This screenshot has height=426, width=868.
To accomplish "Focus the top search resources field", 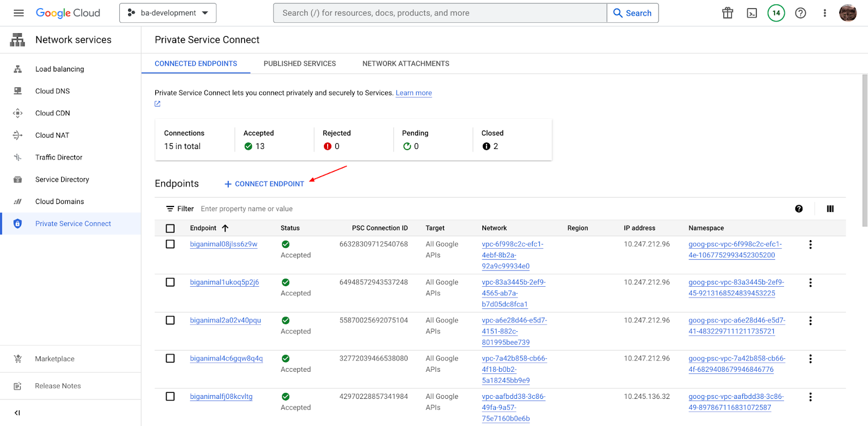I will [440, 13].
